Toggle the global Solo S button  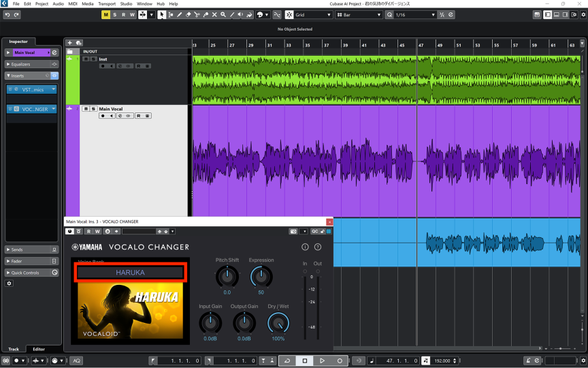115,14
